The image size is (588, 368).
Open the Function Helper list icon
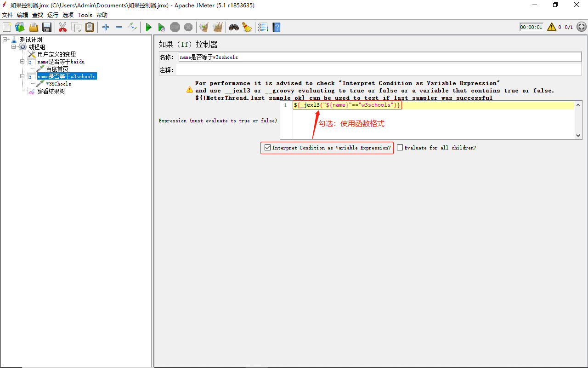click(x=263, y=27)
